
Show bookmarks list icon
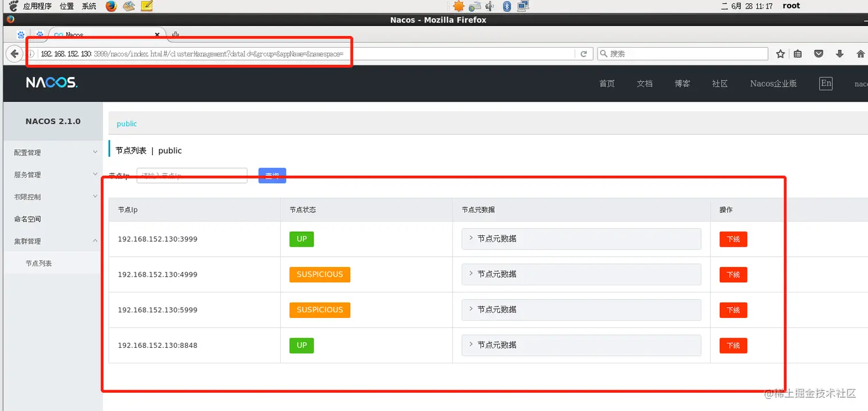point(798,53)
